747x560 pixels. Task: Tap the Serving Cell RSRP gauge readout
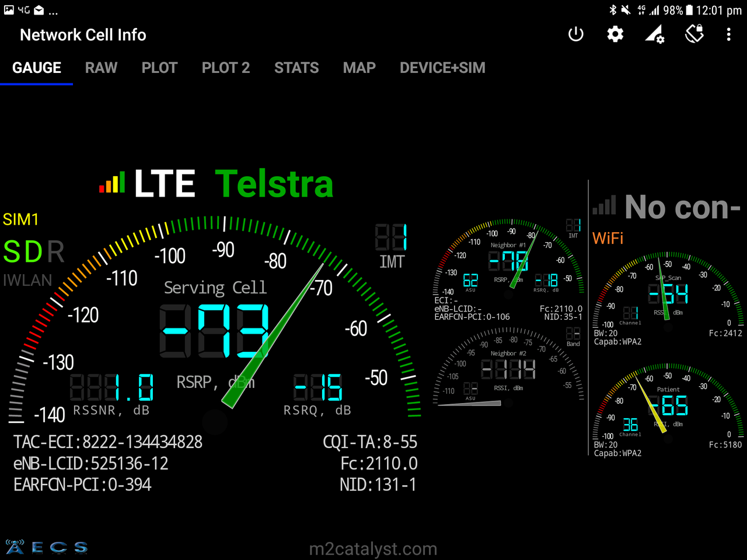215,330
